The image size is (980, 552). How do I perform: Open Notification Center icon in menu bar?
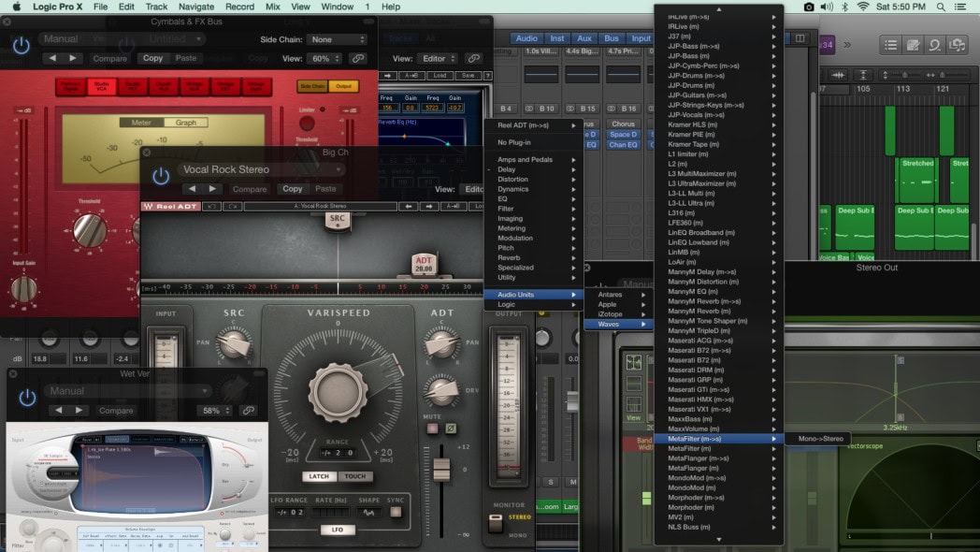pos(960,7)
